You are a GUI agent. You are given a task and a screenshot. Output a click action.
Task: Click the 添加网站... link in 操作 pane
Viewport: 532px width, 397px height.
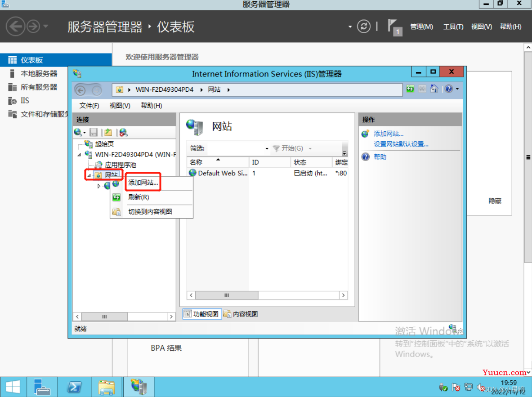point(388,134)
